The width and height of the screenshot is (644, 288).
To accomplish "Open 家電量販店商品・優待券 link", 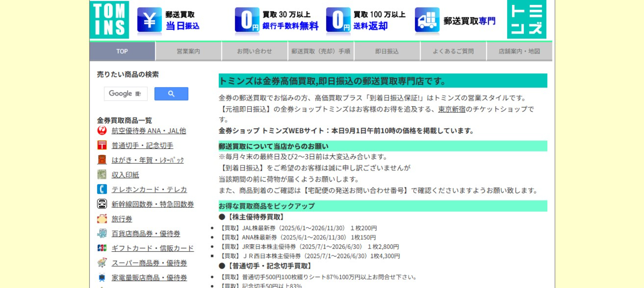I will coord(149,278).
